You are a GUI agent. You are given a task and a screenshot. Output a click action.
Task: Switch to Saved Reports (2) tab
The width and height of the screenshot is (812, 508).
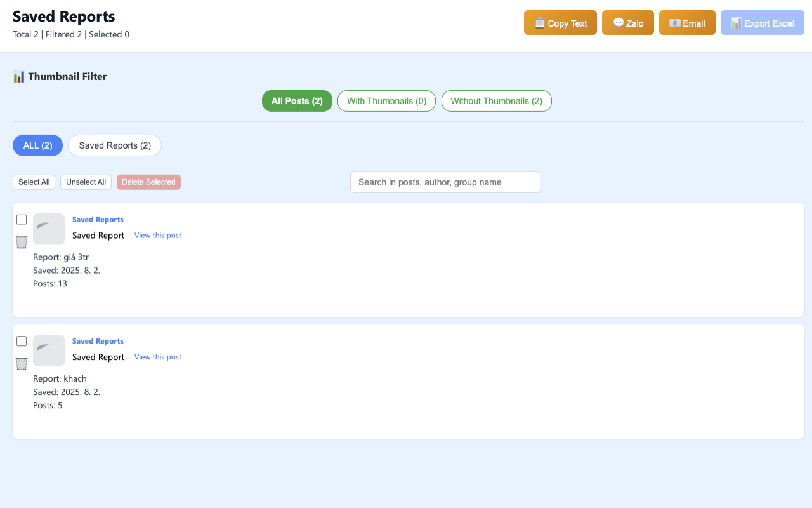click(x=115, y=145)
